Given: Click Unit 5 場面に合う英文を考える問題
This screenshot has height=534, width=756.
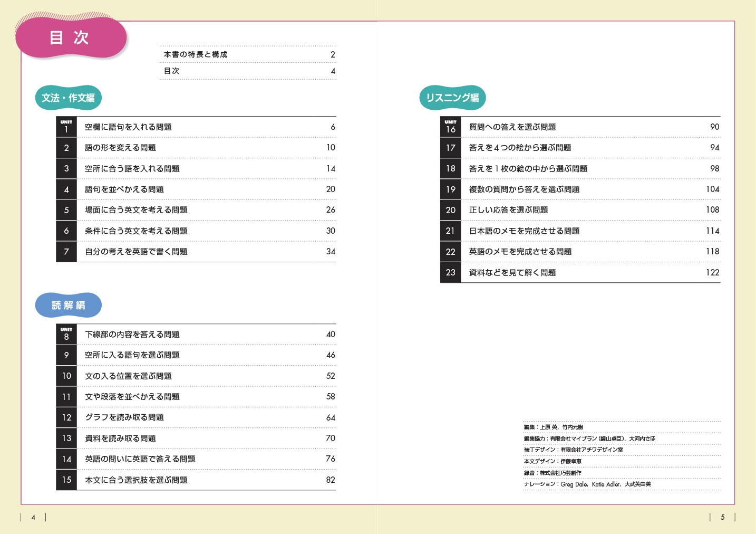Looking at the screenshot, I should [x=196, y=210].
